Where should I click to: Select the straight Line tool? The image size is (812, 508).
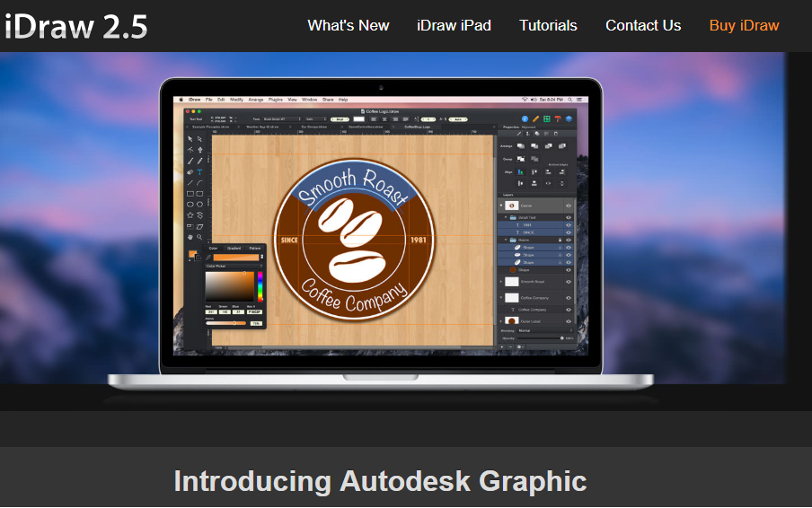190,182
